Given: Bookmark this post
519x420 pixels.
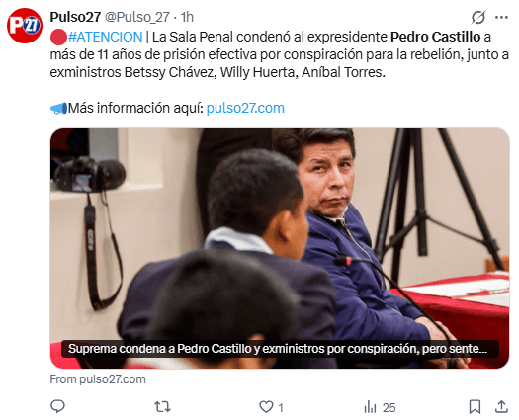Looking at the screenshot, I should click(x=475, y=406).
